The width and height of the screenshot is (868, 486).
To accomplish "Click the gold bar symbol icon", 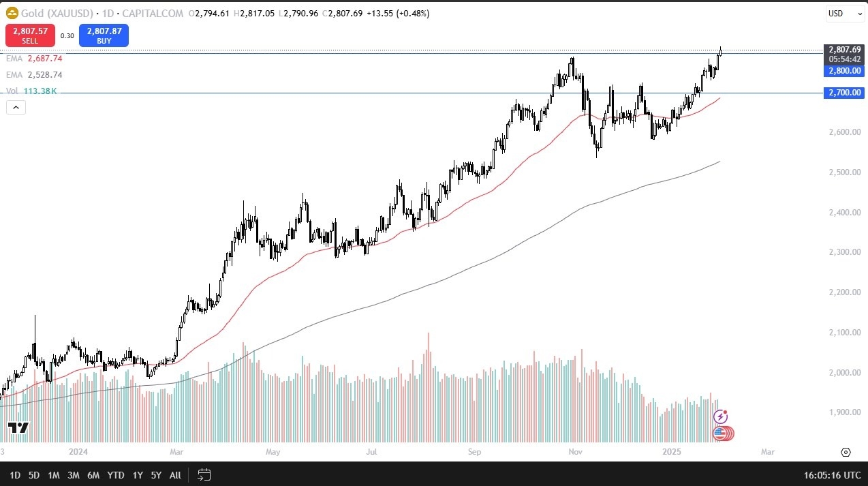I will click(x=12, y=14).
